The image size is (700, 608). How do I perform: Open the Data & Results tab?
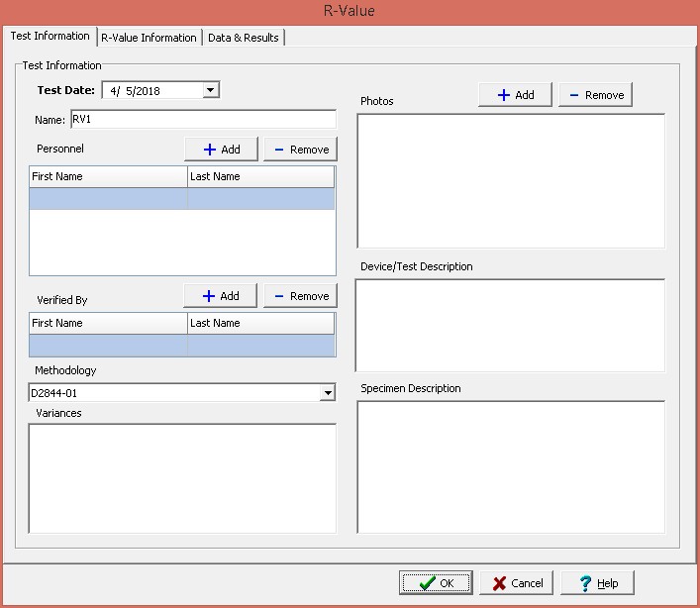[244, 38]
